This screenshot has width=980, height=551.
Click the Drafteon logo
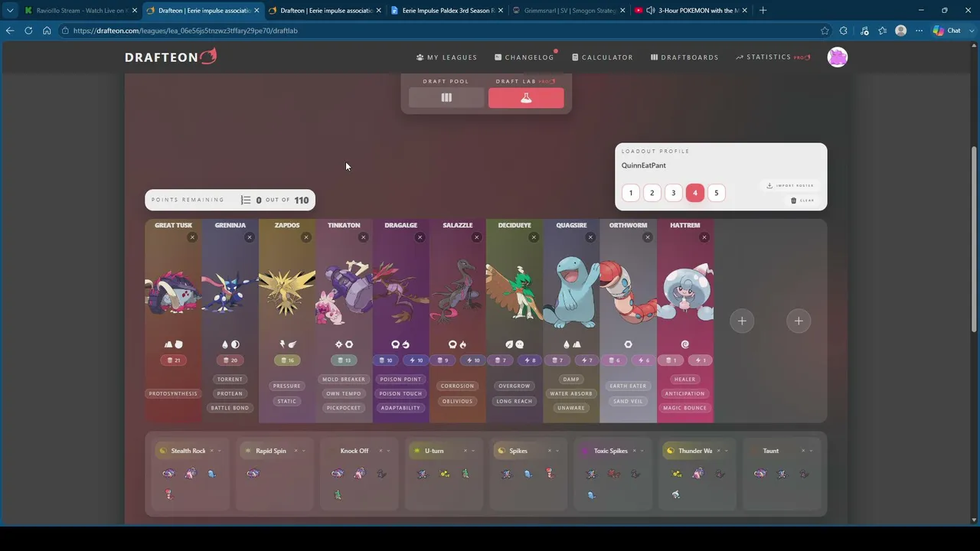click(x=171, y=57)
